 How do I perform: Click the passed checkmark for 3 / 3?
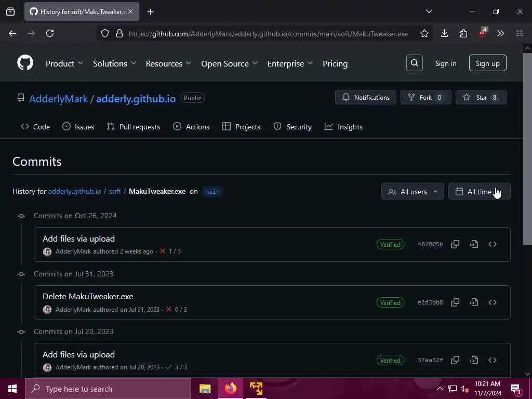169,367
